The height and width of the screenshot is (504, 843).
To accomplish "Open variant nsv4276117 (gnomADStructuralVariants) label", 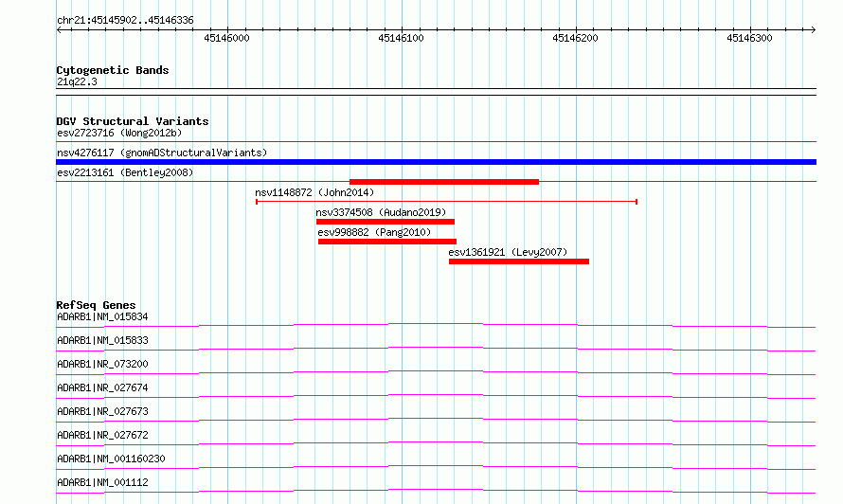I will (x=162, y=153).
